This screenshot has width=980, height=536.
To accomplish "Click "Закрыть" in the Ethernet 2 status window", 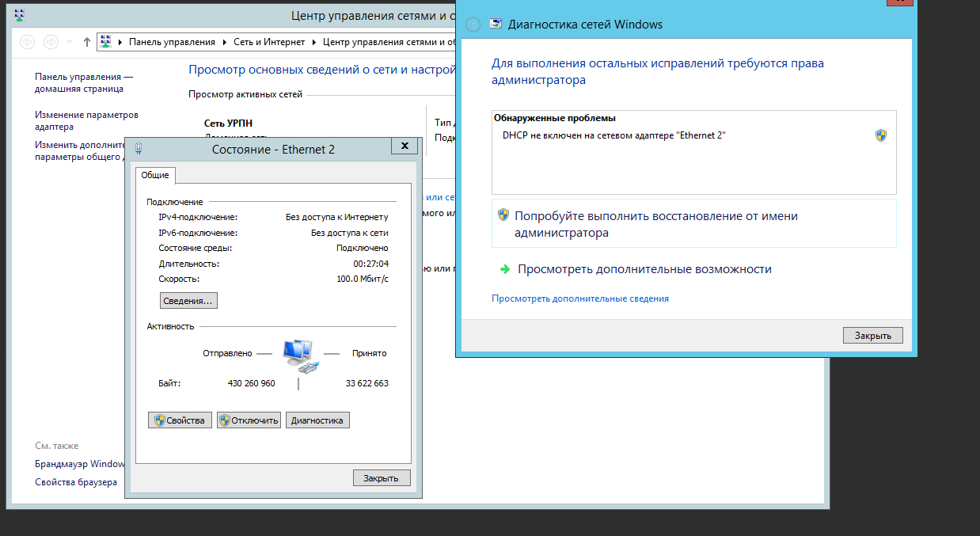I will (382, 477).
